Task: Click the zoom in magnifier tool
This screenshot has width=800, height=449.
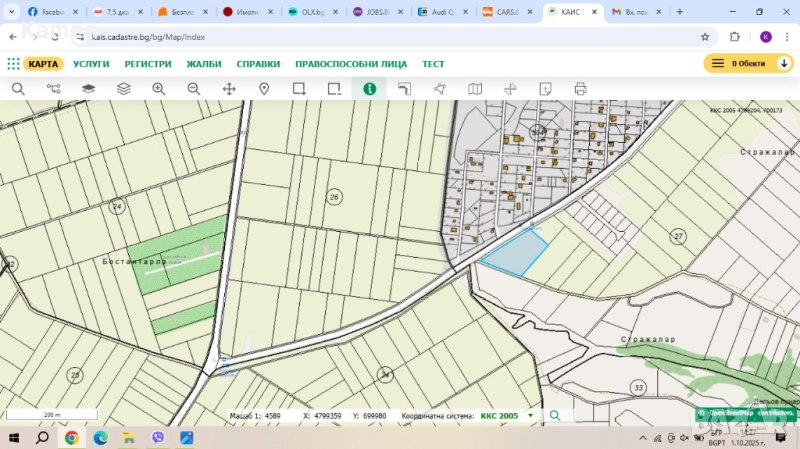Action: click(x=158, y=89)
